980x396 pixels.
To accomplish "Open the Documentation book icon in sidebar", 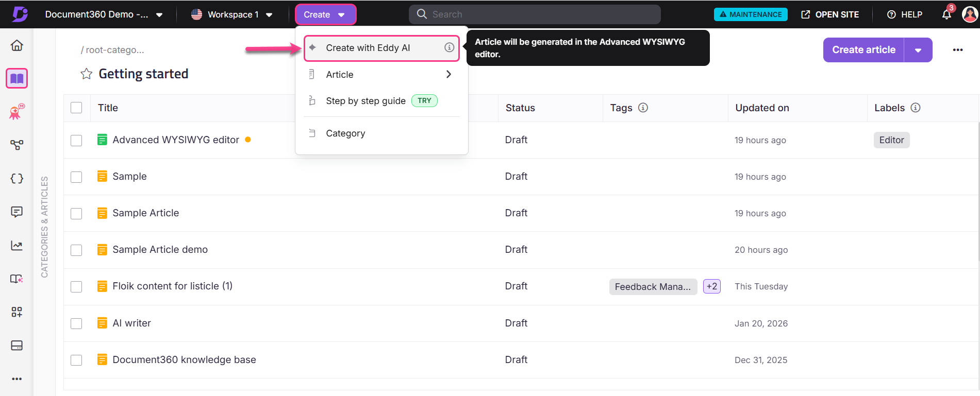I will [17, 79].
